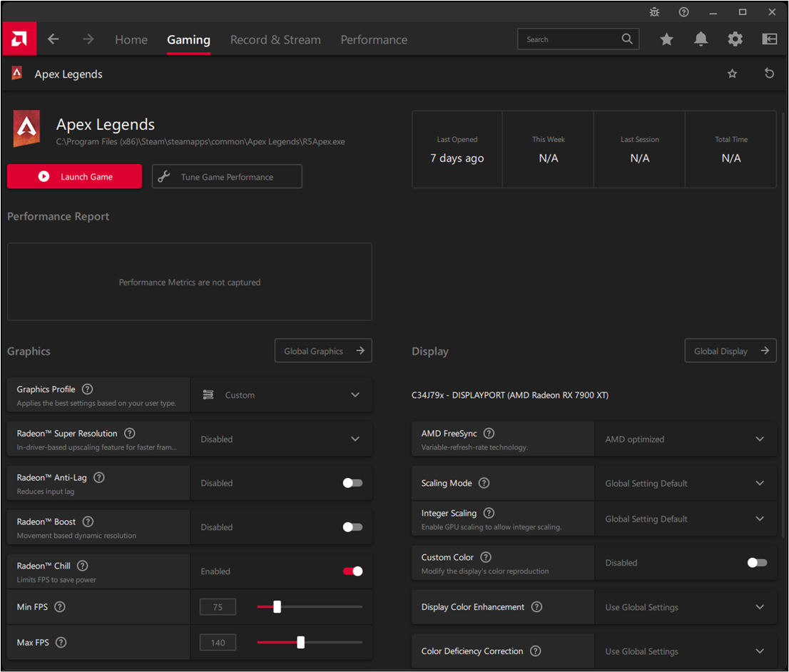Screen dimensions: 789x672
Task: Click 'Performance Metrics are not captured' text
Action: pyautogui.click(x=190, y=282)
